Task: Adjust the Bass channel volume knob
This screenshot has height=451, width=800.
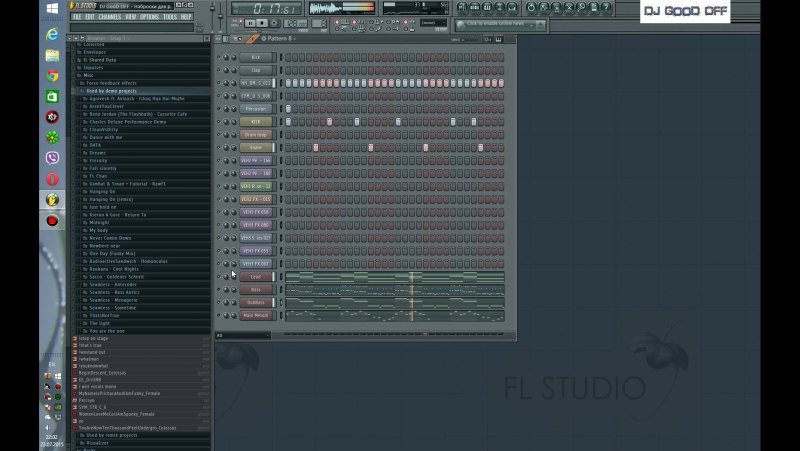Action: point(234,289)
